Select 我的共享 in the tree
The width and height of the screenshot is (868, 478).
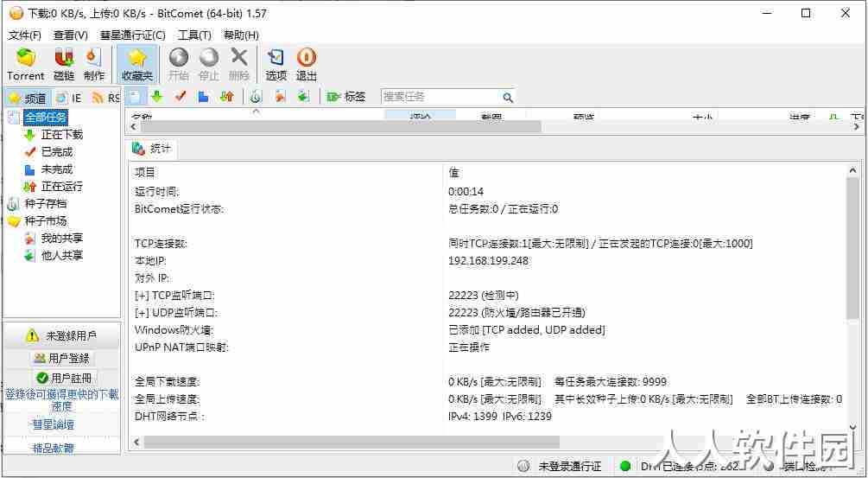point(61,239)
